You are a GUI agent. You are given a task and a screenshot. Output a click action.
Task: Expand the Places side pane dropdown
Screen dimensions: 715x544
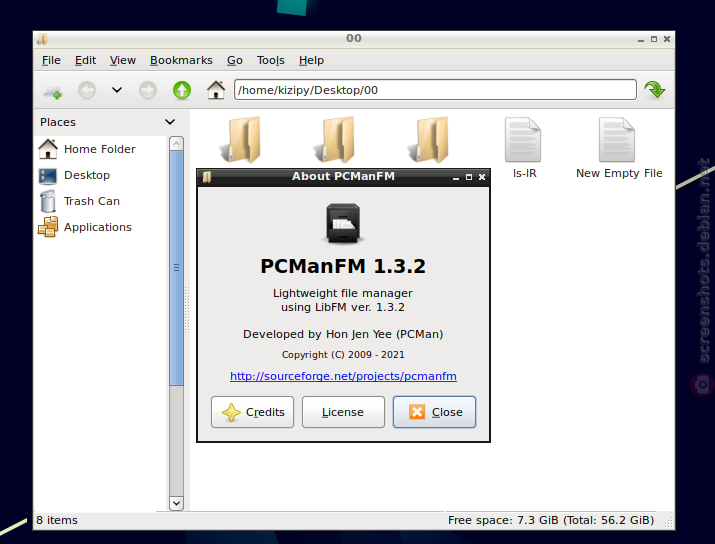170,122
